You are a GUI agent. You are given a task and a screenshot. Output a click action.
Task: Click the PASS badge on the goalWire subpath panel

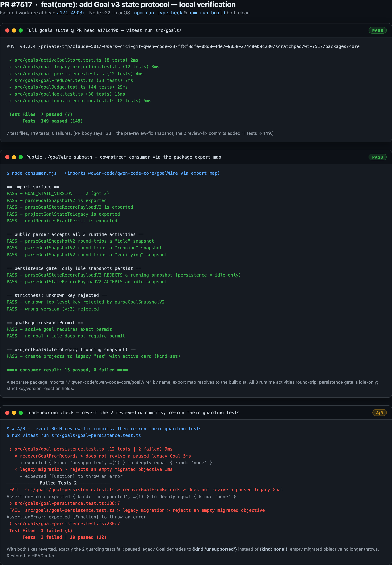pyautogui.click(x=377, y=157)
